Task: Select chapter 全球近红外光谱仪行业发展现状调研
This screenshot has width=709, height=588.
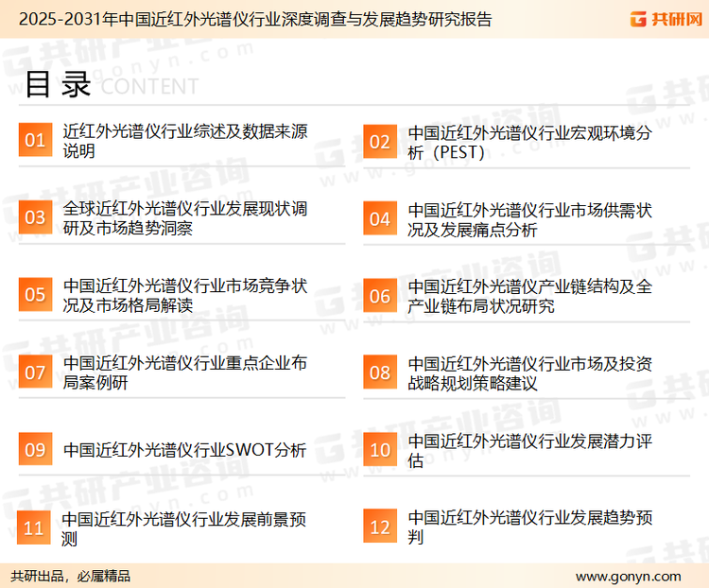Action: click(185, 218)
